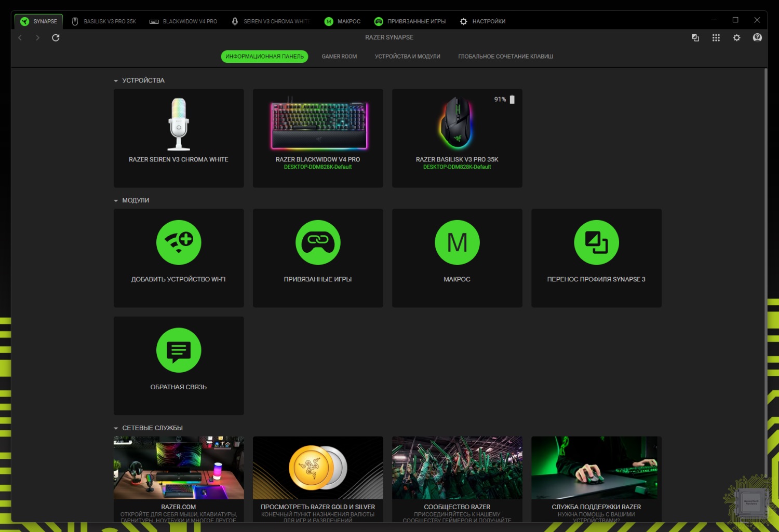The width and height of the screenshot is (779, 532).
Task: Collapse the Модули section
Action: coord(116,201)
